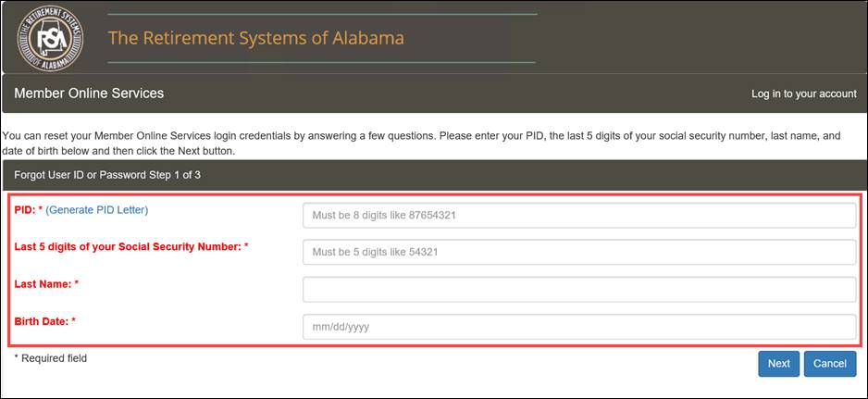Click the Step 1 of 3 panel bar

[434, 175]
